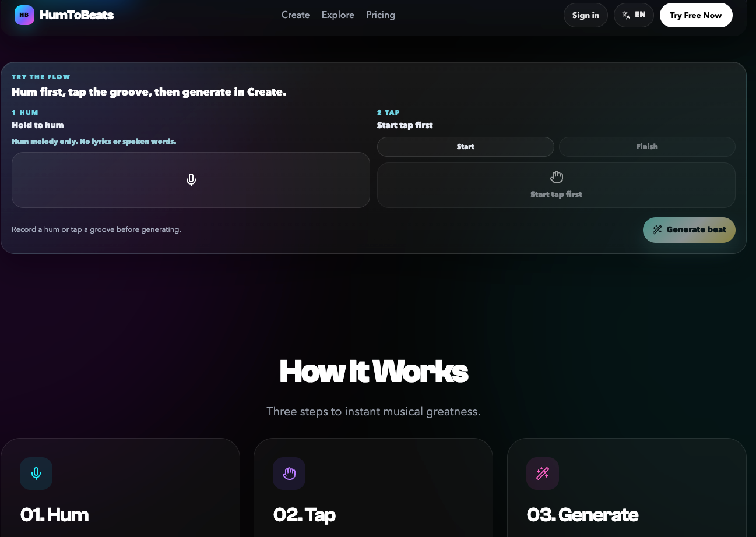This screenshot has width=756, height=537.
Task: Click the Finish tap button
Action: click(647, 147)
